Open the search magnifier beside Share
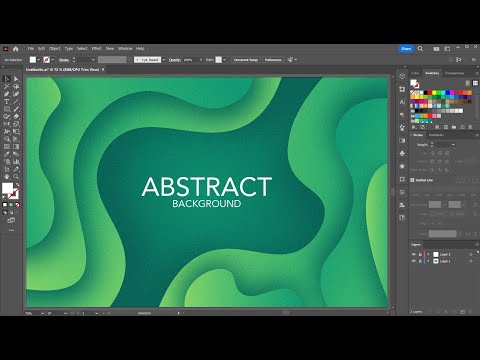Image resolution: width=480 pixels, height=360 pixels. point(420,49)
